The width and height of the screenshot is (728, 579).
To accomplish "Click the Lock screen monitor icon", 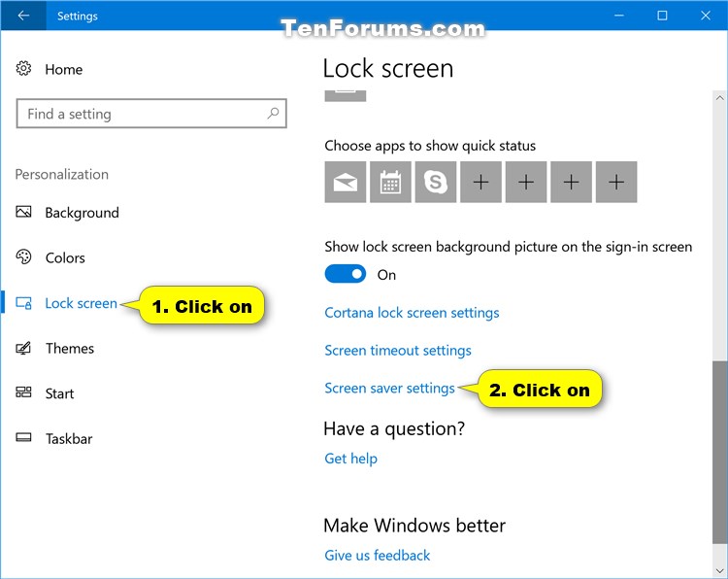I will pos(23,303).
